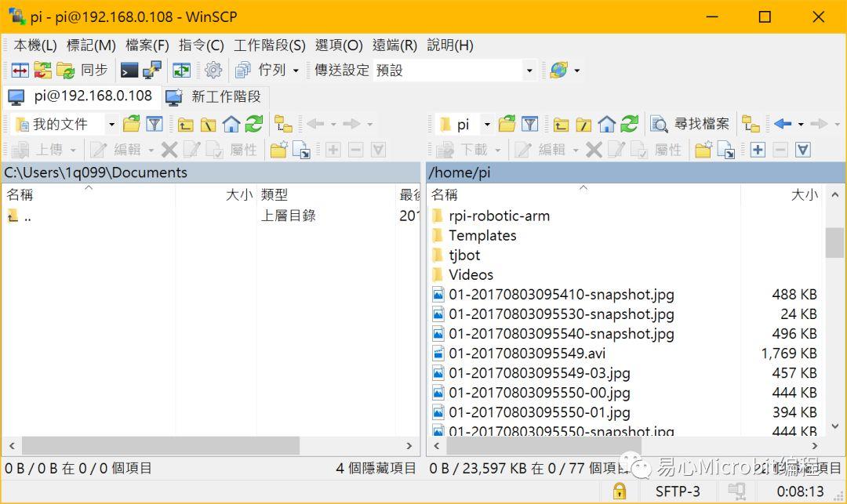This screenshot has height=504, width=847.
Task: Go to home directory in local panel
Action: tap(231, 124)
